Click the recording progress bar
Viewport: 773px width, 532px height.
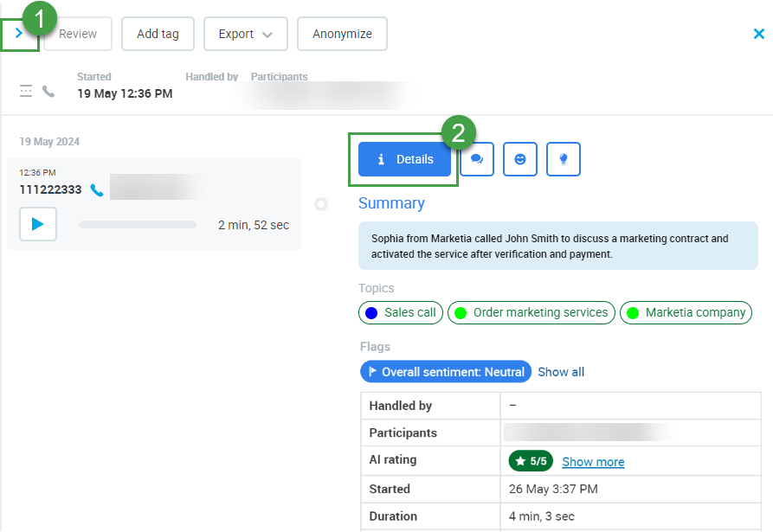tap(137, 225)
